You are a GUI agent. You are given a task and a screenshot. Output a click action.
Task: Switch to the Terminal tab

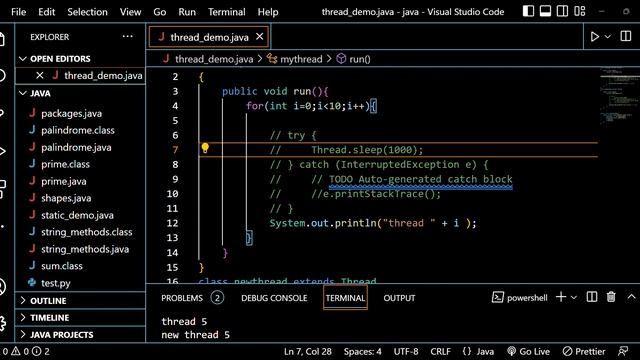(x=345, y=298)
